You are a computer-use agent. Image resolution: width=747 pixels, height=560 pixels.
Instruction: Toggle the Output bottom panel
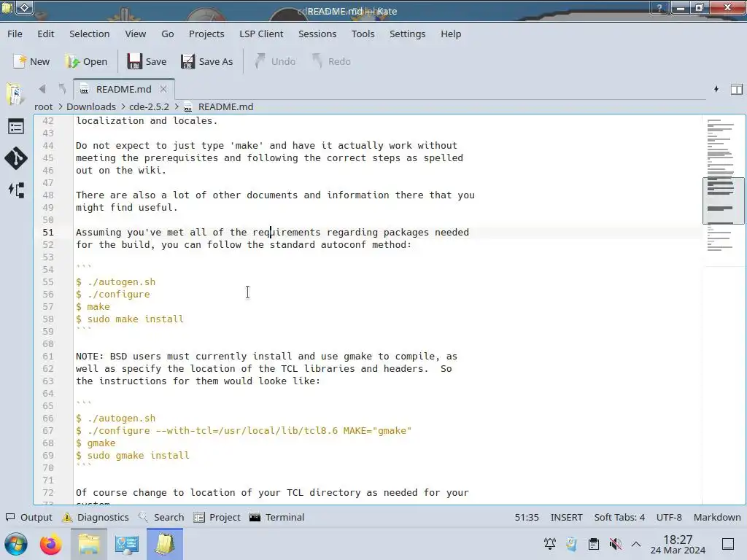tap(29, 517)
